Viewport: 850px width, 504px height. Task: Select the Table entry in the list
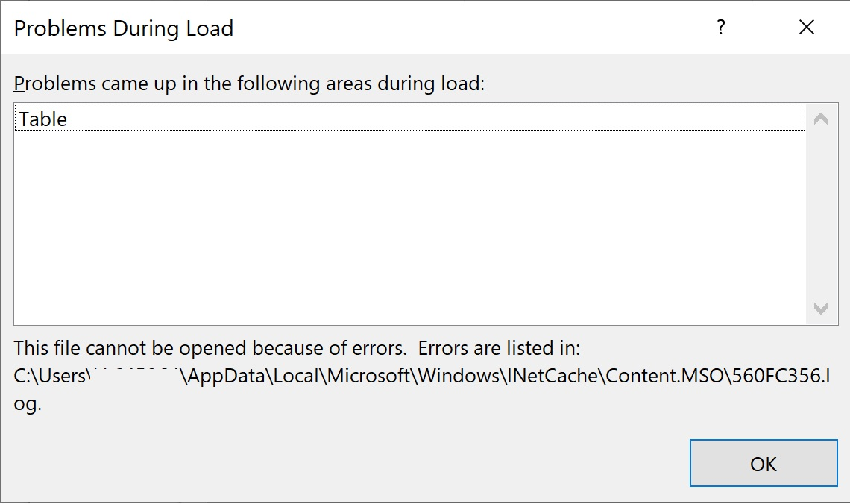43,119
